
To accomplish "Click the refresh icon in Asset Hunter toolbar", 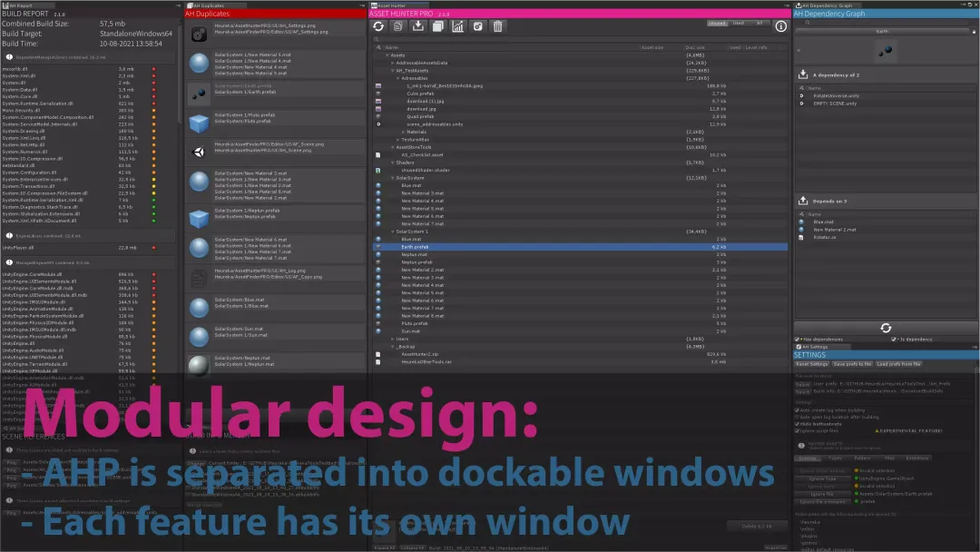I will [x=378, y=26].
